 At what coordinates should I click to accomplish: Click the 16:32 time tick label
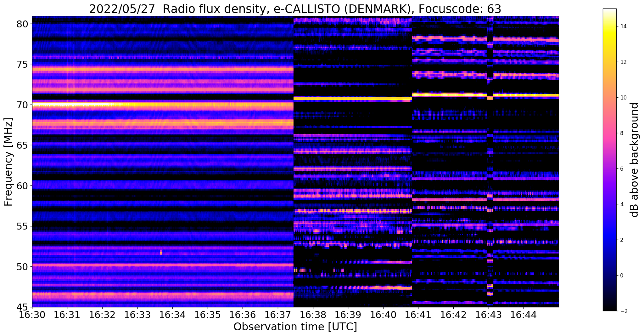click(102, 315)
